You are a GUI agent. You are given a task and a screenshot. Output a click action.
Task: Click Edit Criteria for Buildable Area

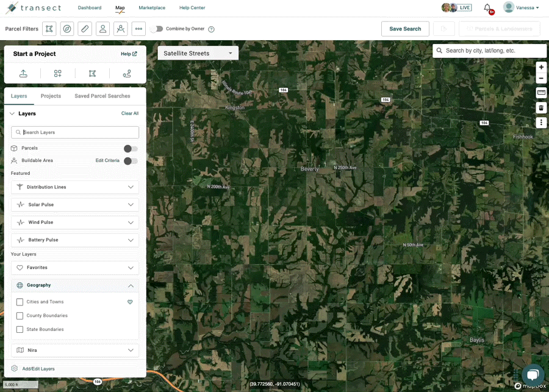(x=107, y=161)
